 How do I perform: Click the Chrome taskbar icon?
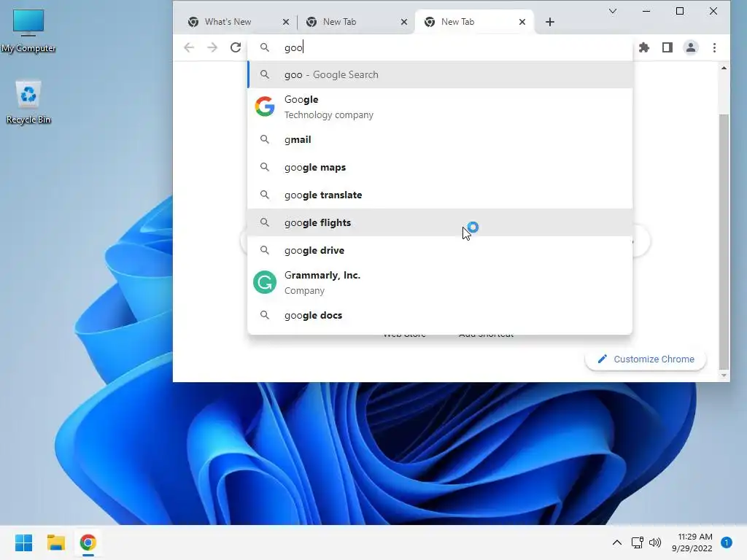click(x=88, y=542)
